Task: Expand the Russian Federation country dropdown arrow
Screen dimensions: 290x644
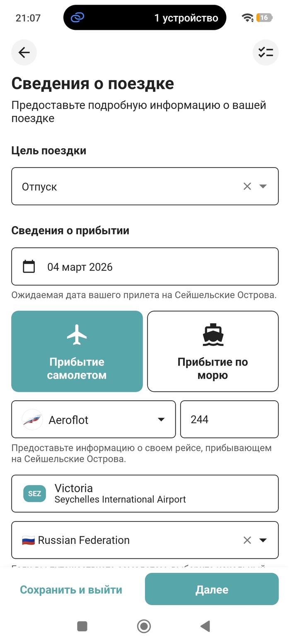Action: point(263,540)
